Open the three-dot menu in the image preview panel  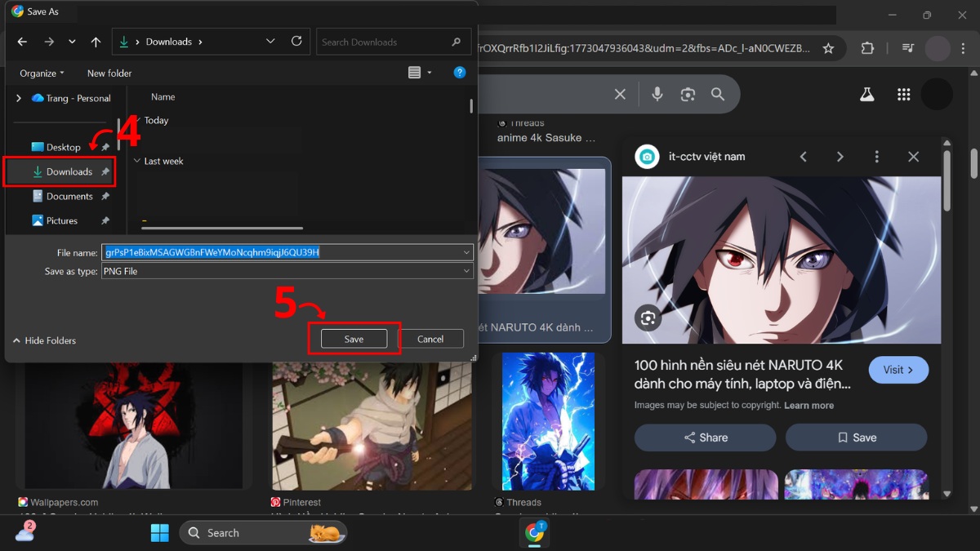point(876,156)
